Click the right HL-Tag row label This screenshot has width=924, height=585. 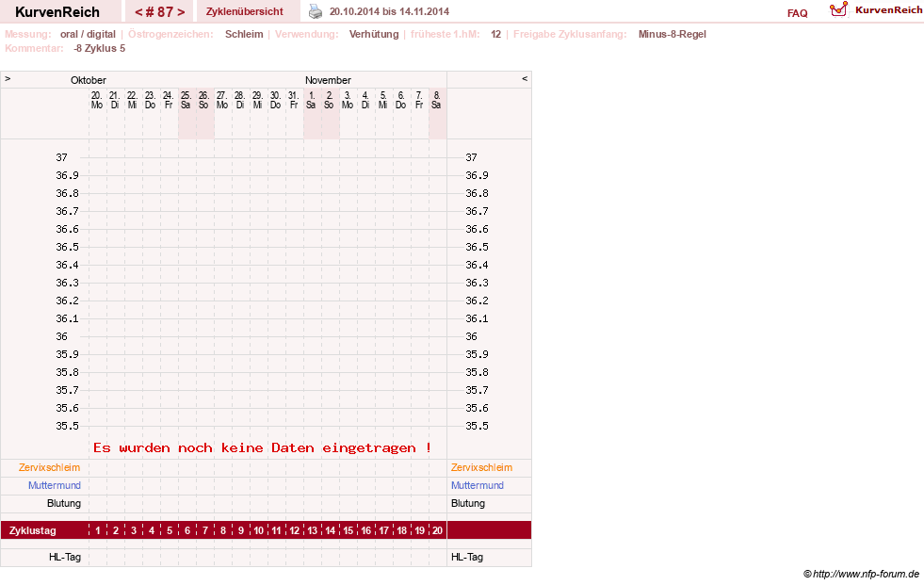tap(467, 558)
